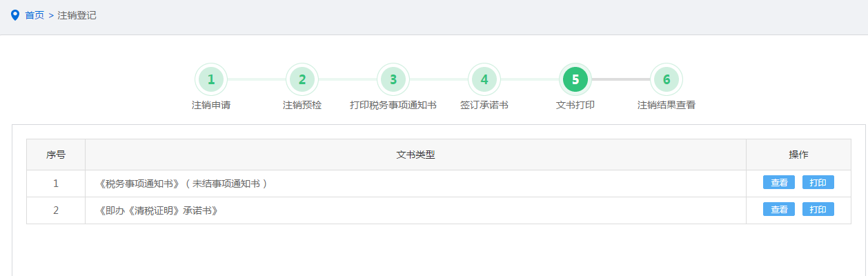Select step 1 circle for 注销申请
Viewport: 868px width, 276px height.
tap(211, 79)
